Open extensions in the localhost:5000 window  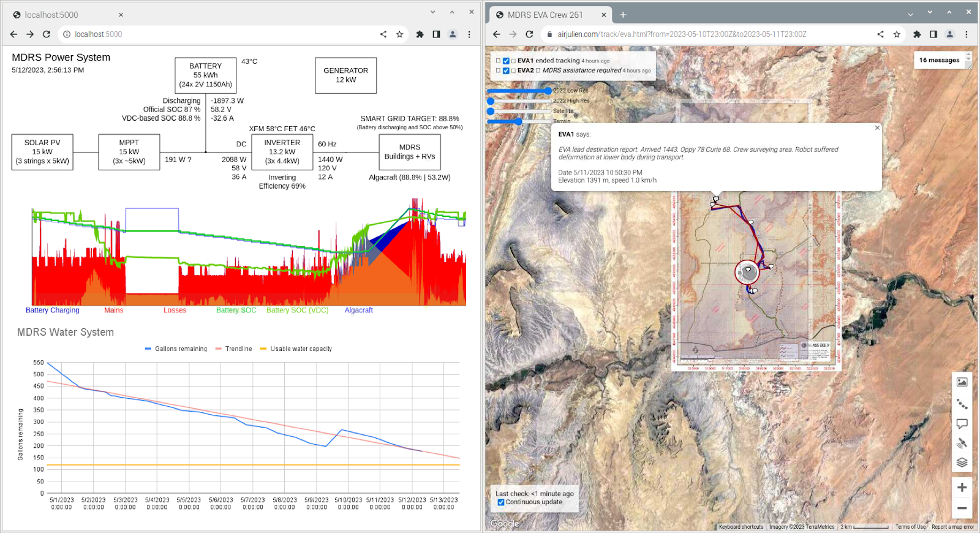pos(420,34)
